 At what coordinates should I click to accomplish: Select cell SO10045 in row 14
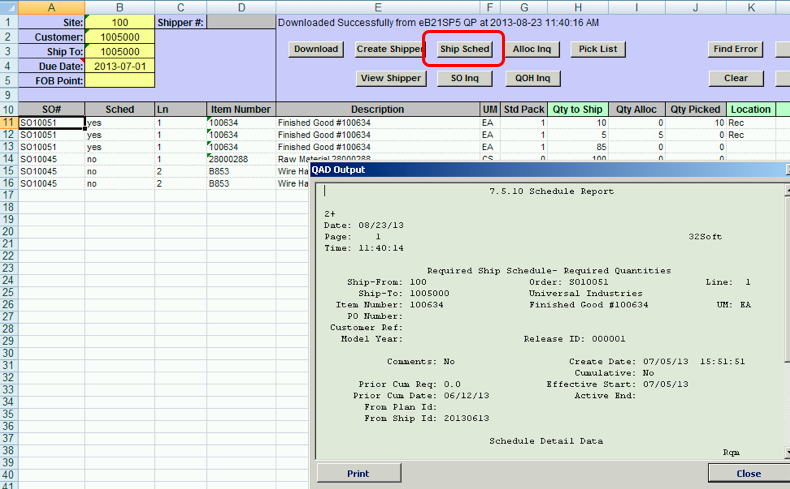51,159
